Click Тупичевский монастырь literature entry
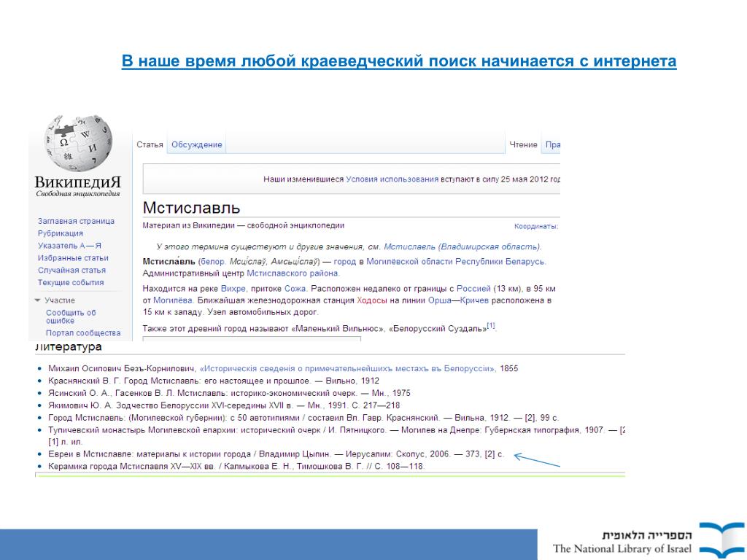Image resolution: width=747 pixels, height=560 pixels. (x=336, y=435)
